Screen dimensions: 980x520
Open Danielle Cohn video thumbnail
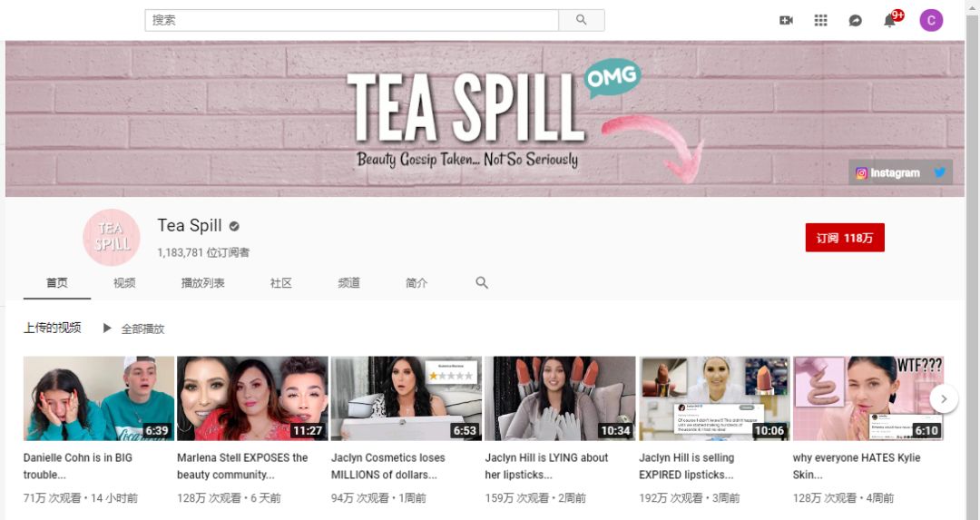click(99, 398)
